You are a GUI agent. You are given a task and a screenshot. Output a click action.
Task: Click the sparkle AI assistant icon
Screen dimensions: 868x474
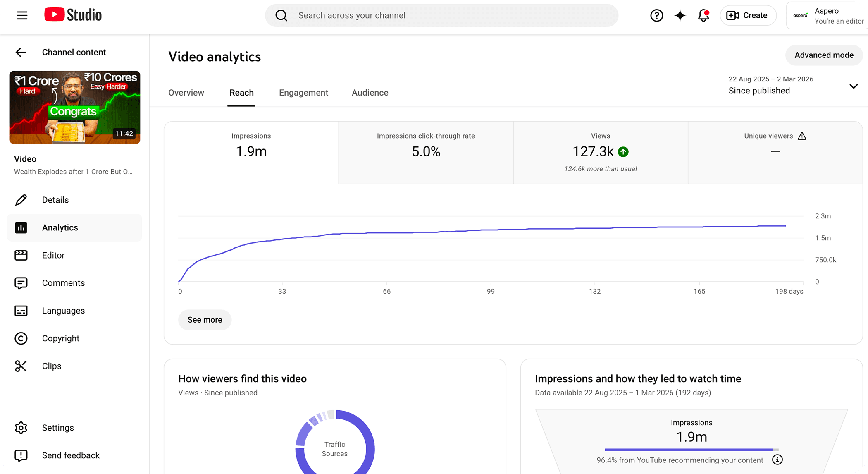coord(680,15)
